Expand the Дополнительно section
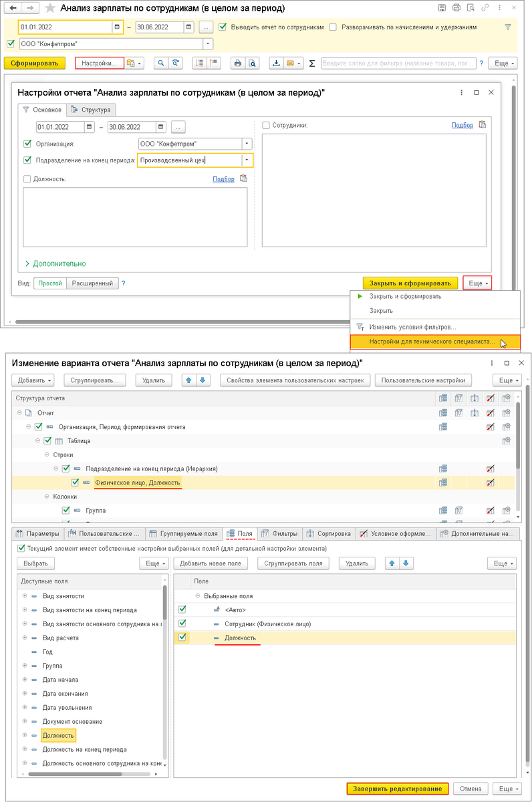Viewport: 532px width, 802px height. tap(55, 263)
